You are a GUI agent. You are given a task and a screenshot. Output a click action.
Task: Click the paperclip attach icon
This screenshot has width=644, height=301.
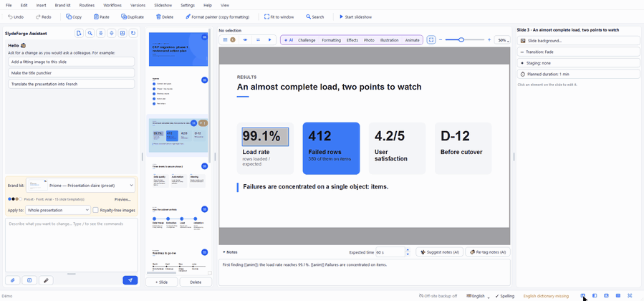click(x=12, y=280)
